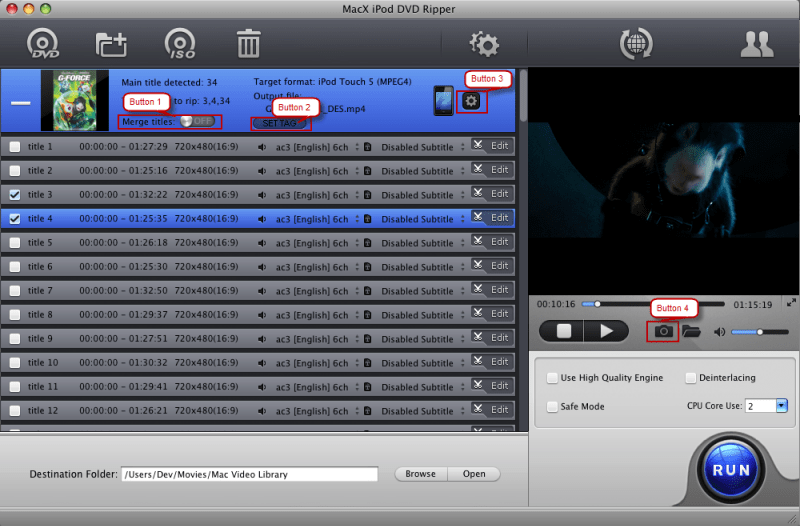This screenshot has width=800, height=526.
Task: Click Edit for title 2
Action: (499, 170)
